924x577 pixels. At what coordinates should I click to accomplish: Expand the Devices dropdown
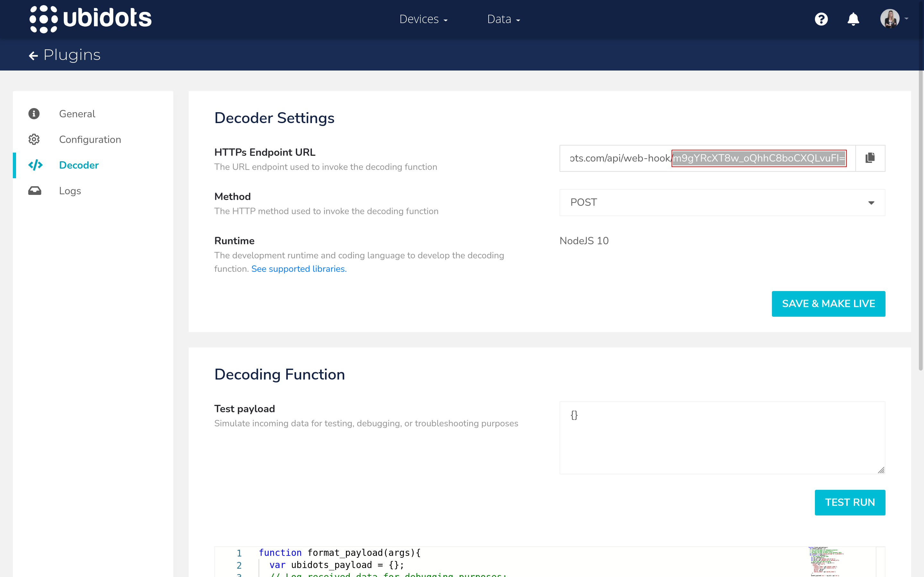[424, 19]
